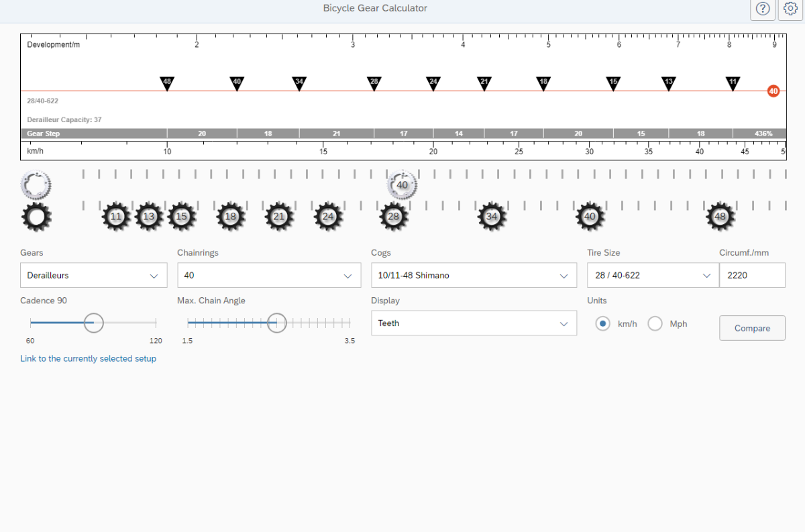The image size is (805, 532).
Task: Open the settings gear icon
Action: coord(790,9)
